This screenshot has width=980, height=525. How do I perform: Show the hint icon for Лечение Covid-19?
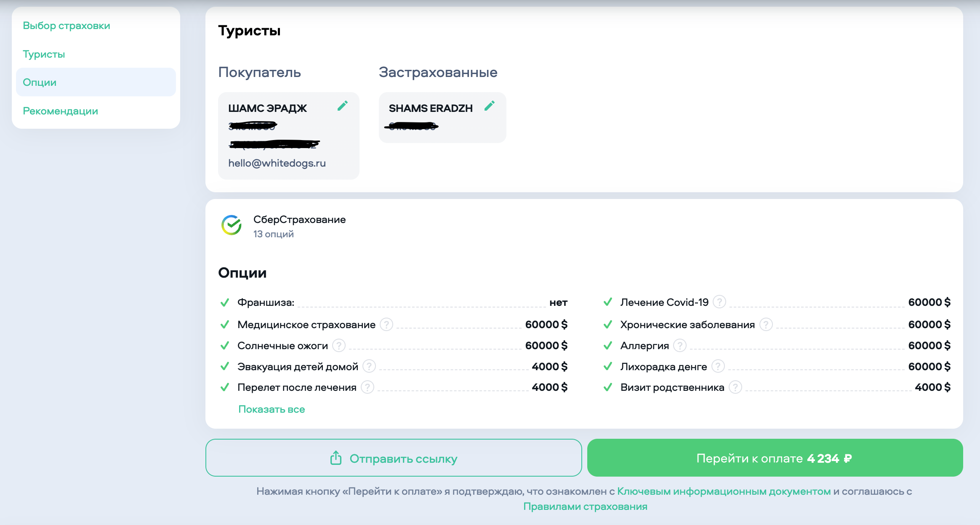[719, 302]
